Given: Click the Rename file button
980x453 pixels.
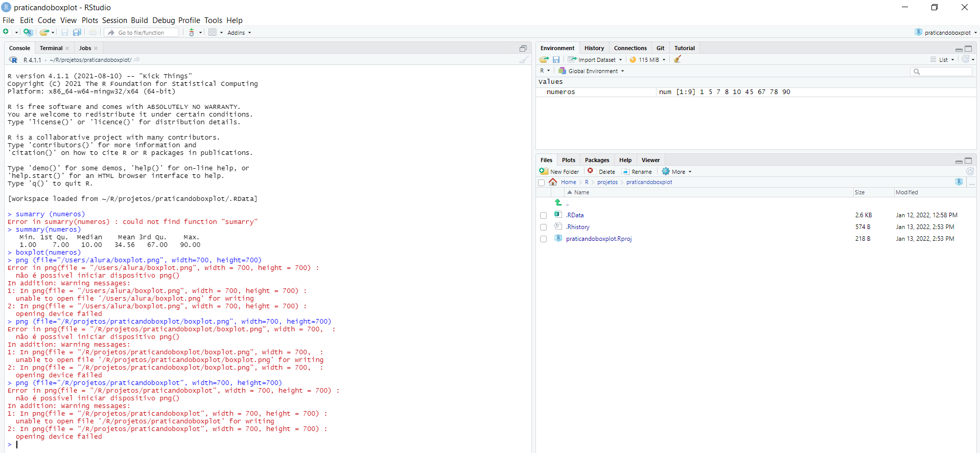Looking at the screenshot, I should coord(637,172).
